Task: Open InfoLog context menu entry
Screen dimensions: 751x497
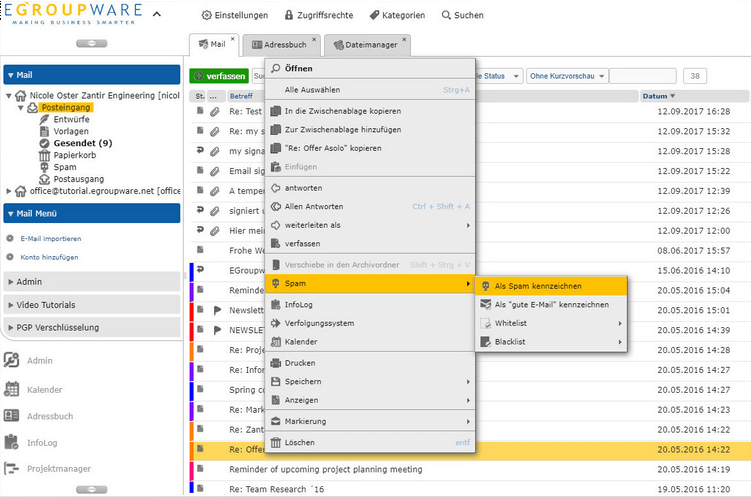Action: pyautogui.click(x=370, y=305)
